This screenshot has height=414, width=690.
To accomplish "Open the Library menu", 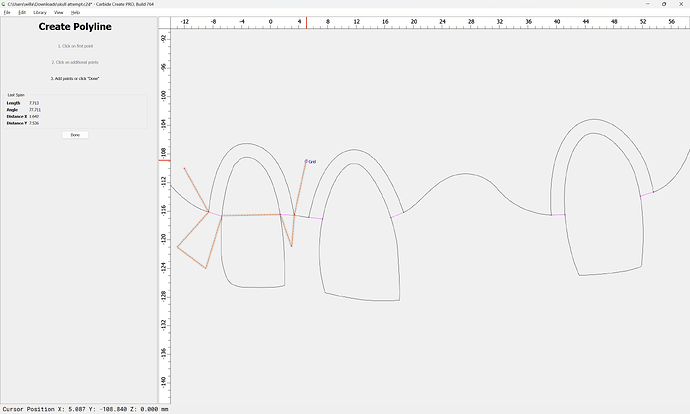I will pyautogui.click(x=39, y=12).
